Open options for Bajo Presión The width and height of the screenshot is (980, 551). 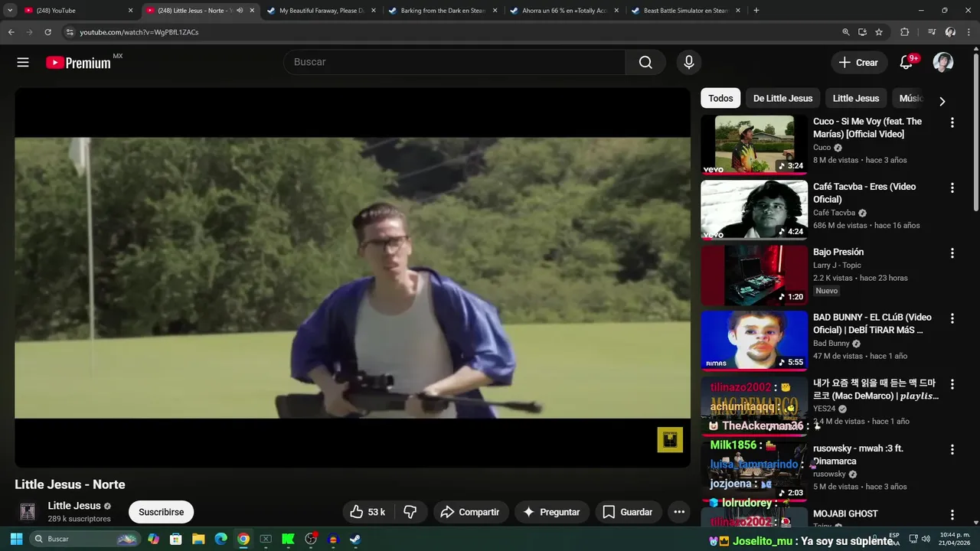click(x=952, y=253)
